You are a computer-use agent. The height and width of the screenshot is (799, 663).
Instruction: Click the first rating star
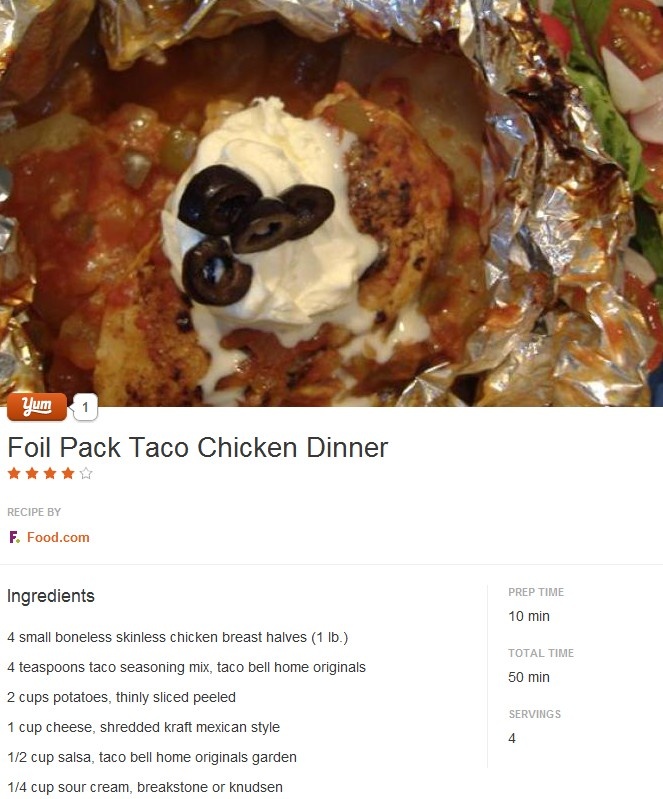click(x=14, y=474)
